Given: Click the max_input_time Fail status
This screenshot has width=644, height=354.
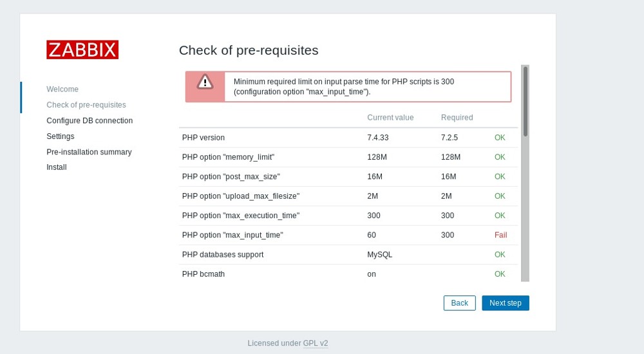Looking at the screenshot, I should tap(500, 236).
